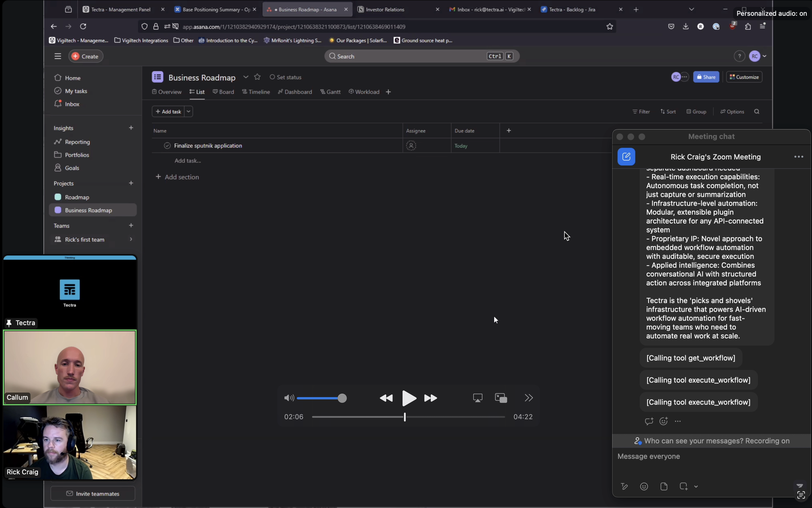Toggle picture-in-picture in player
This screenshot has height=508, width=812.
tap(501, 398)
